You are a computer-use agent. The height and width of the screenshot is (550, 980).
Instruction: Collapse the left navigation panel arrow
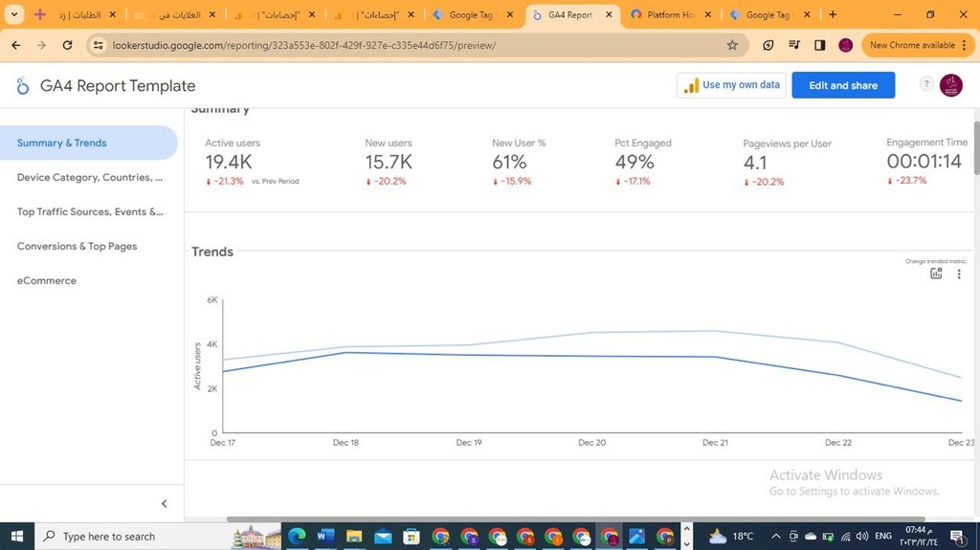coord(165,503)
